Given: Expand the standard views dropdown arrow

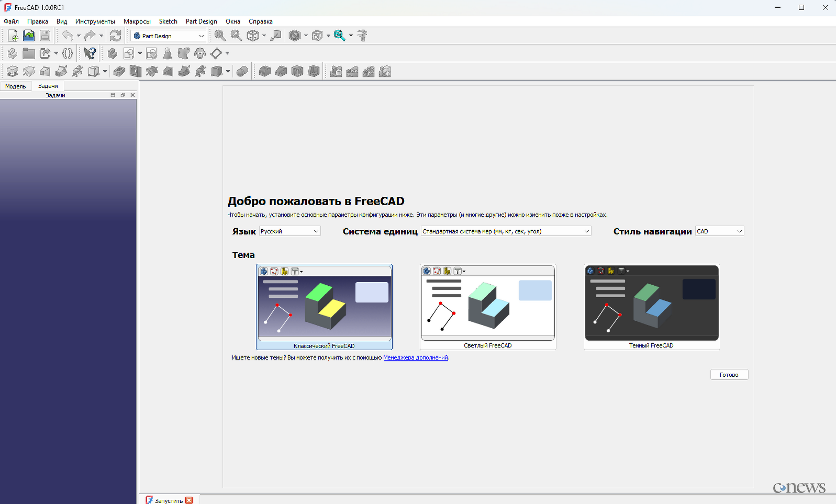Looking at the screenshot, I should click(x=264, y=36).
